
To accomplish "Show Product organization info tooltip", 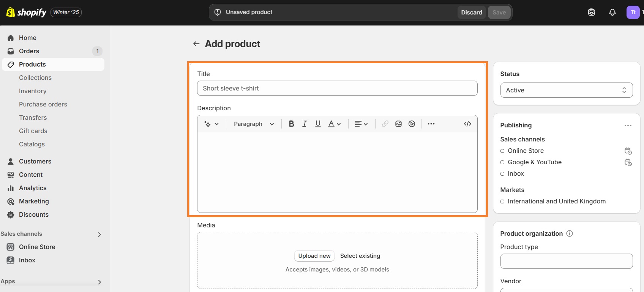I will 570,233.
